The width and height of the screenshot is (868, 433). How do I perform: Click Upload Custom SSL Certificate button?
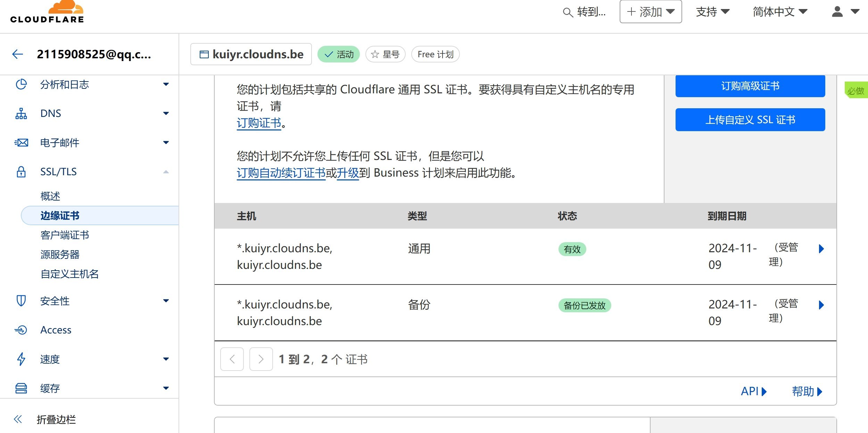point(750,120)
